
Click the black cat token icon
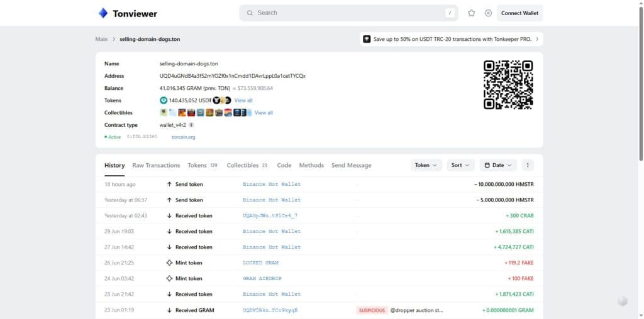click(x=216, y=100)
